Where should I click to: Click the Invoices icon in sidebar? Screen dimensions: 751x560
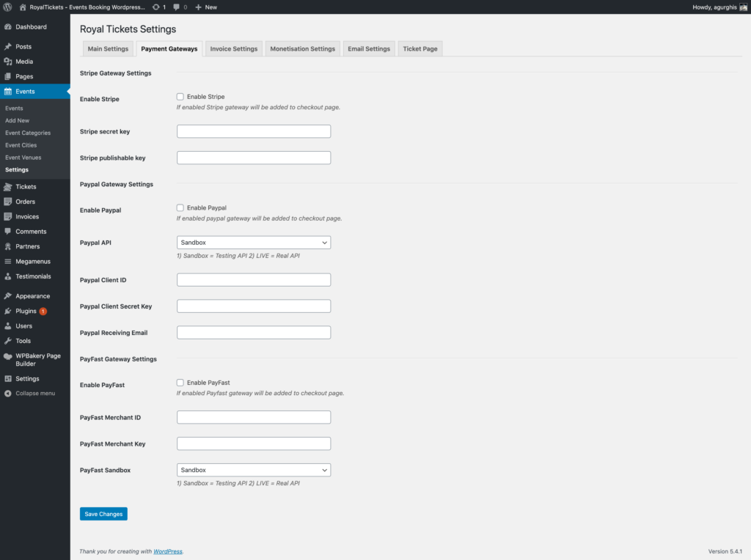coord(7,216)
